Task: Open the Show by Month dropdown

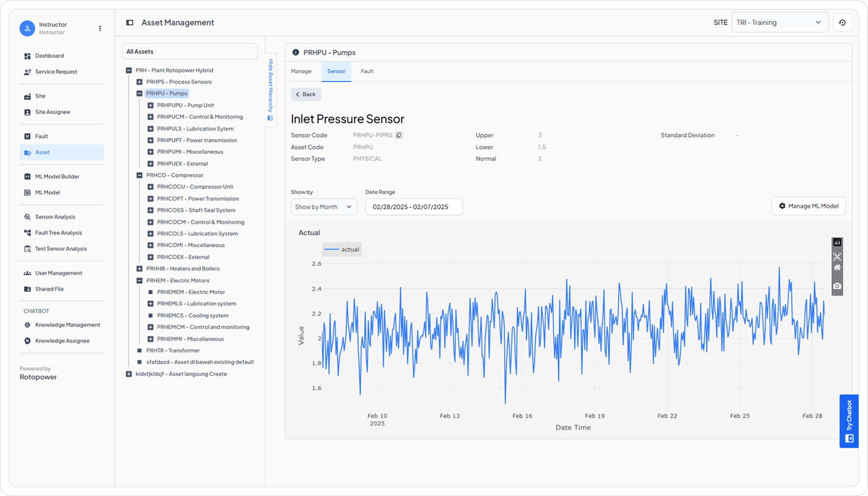Action: [323, 207]
